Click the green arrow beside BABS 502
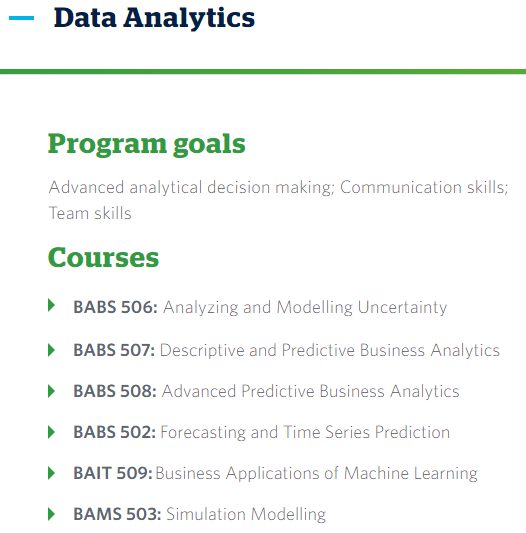 (x=51, y=432)
